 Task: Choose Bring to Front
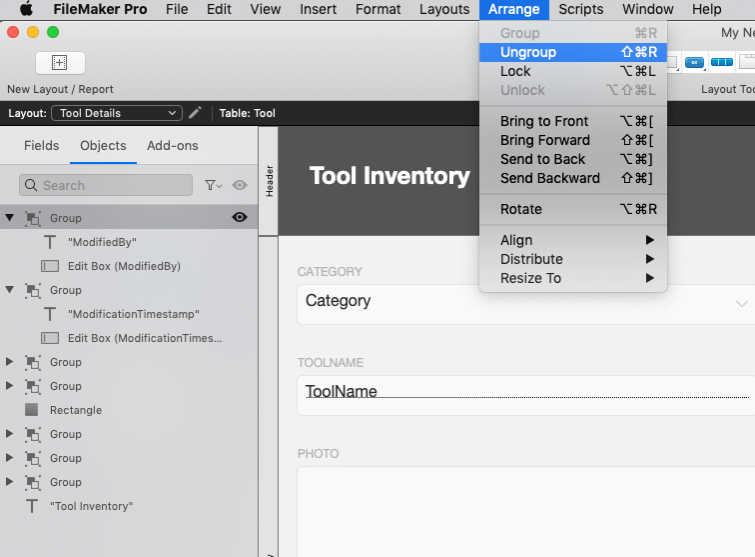(573, 121)
